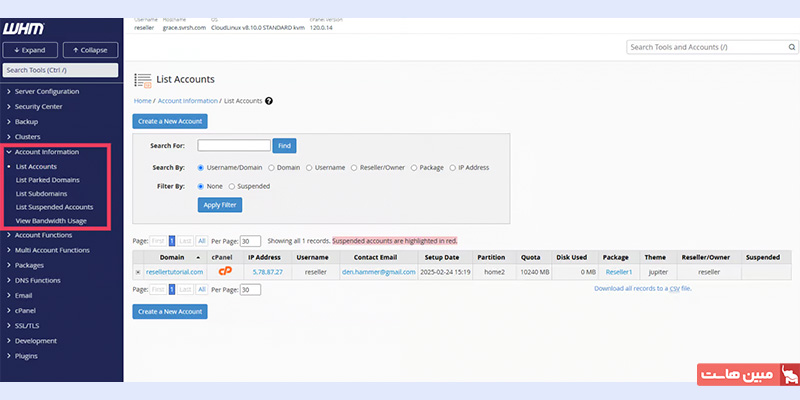
Task: Open View Bandwidth Usage menu item
Action: [51, 220]
